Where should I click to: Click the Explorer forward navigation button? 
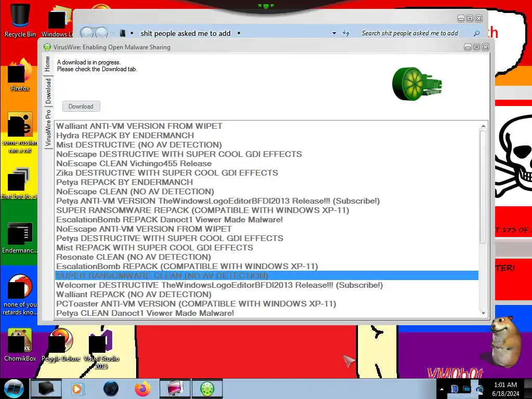[101, 33]
